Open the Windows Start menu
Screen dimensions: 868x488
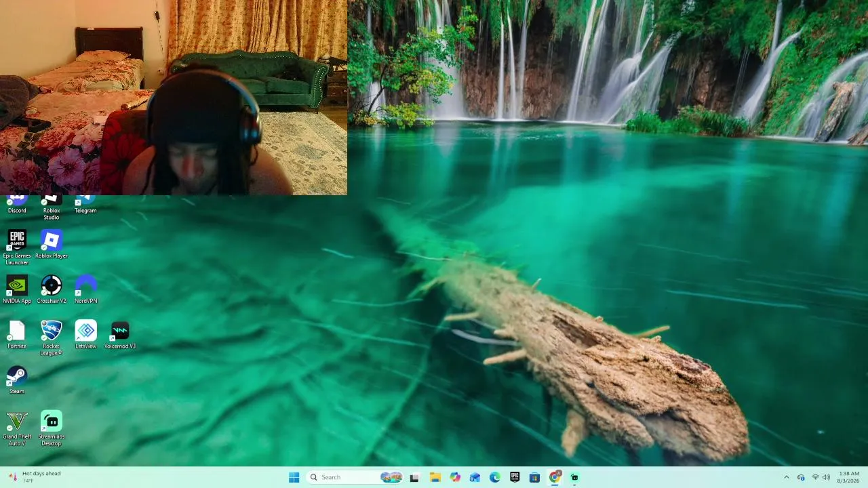coord(294,477)
